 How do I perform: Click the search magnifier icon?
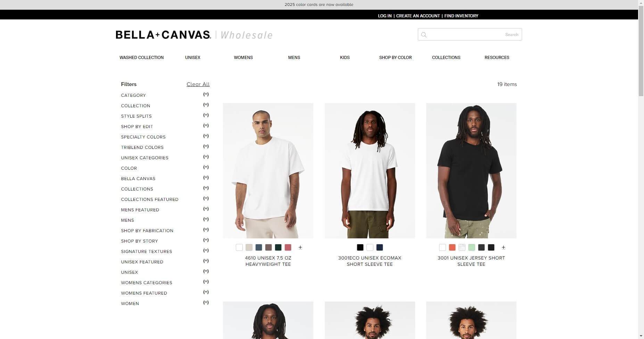(424, 35)
